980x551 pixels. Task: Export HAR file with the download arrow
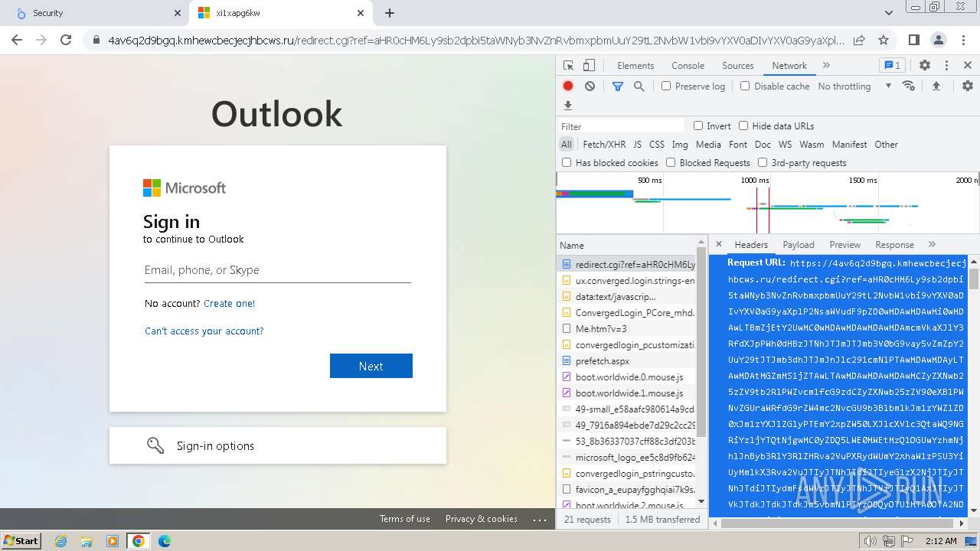click(x=568, y=106)
